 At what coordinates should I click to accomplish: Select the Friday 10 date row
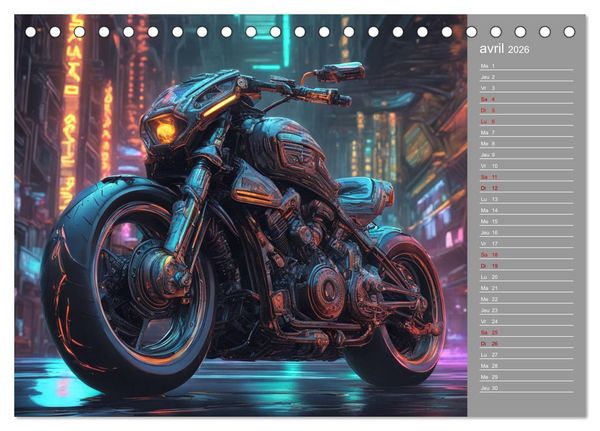coord(527,166)
